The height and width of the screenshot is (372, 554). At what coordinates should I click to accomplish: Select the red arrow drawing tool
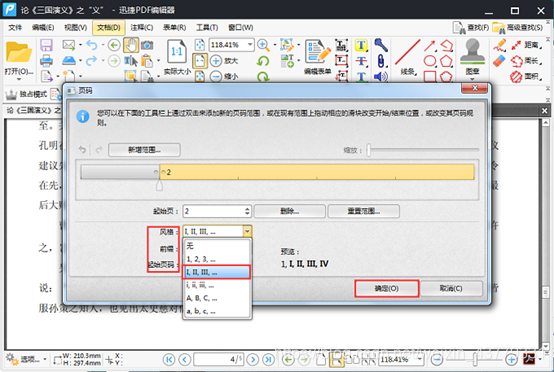tap(430, 45)
